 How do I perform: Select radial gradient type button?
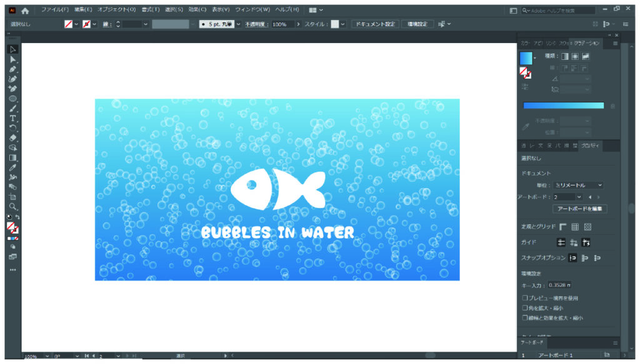coord(575,56)
